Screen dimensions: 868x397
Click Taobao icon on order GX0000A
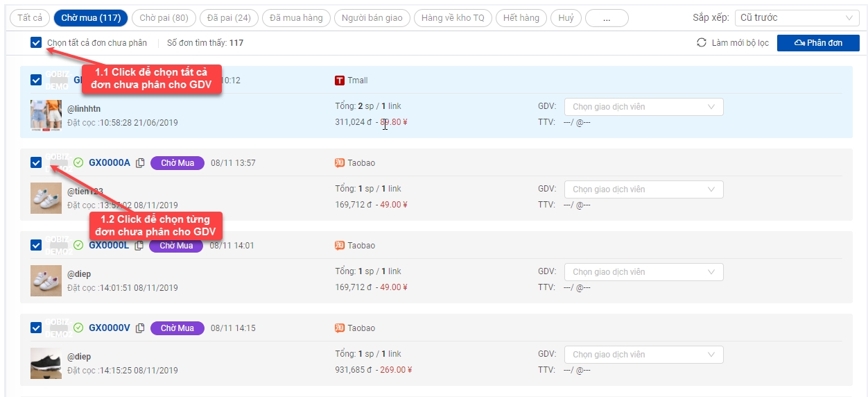340,163
